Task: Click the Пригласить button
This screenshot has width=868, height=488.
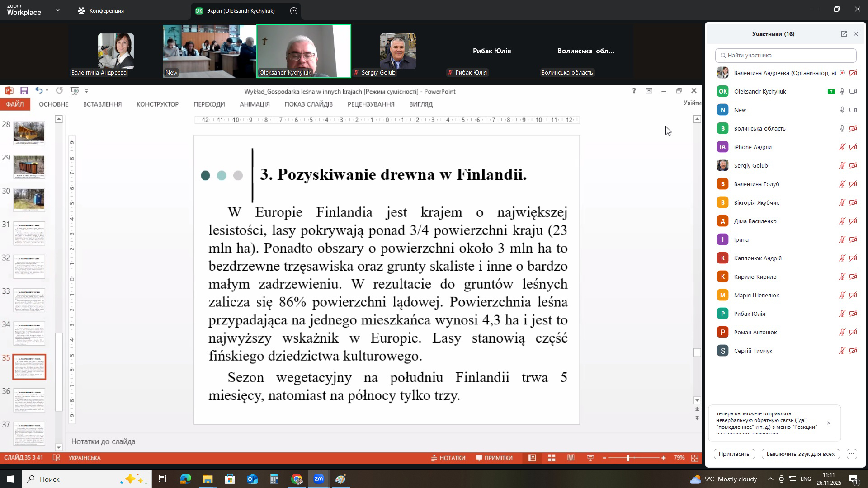Action: coord(734,454)
